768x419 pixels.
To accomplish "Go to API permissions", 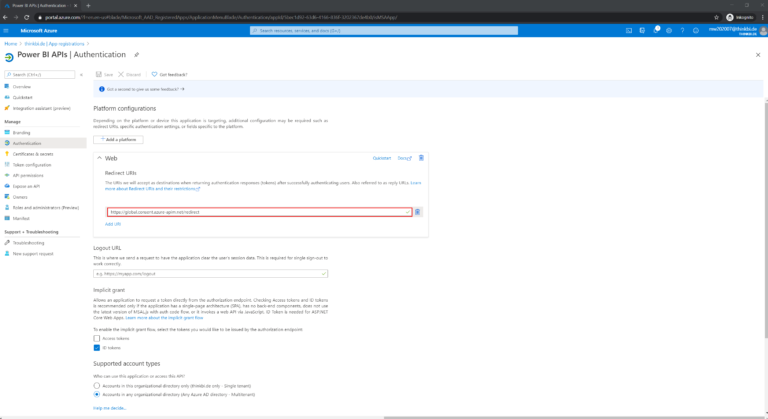I will pyautogui.click(x=29, y=175).
